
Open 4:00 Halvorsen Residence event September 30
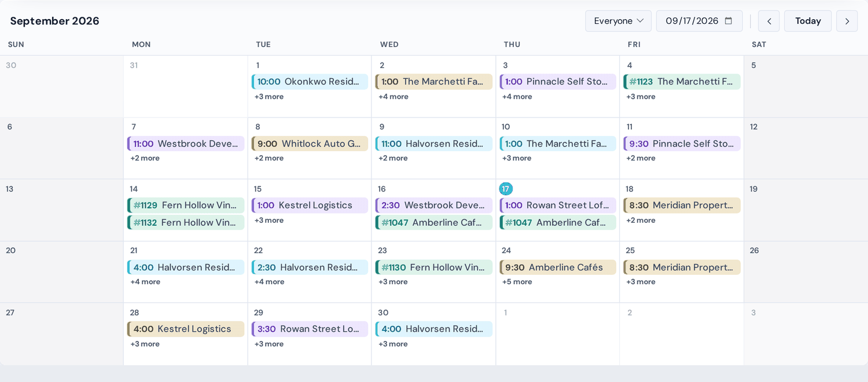click(x=434, y=329)
